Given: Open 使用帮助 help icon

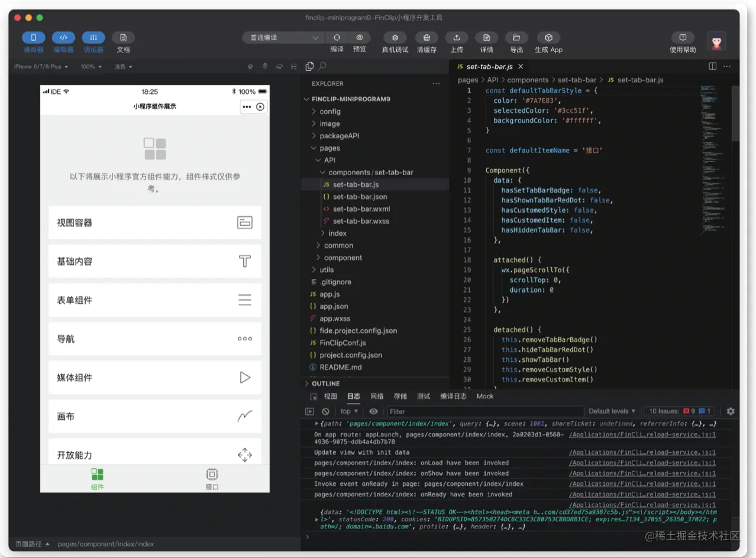Looking at the screenshot, I should (683, 37).
